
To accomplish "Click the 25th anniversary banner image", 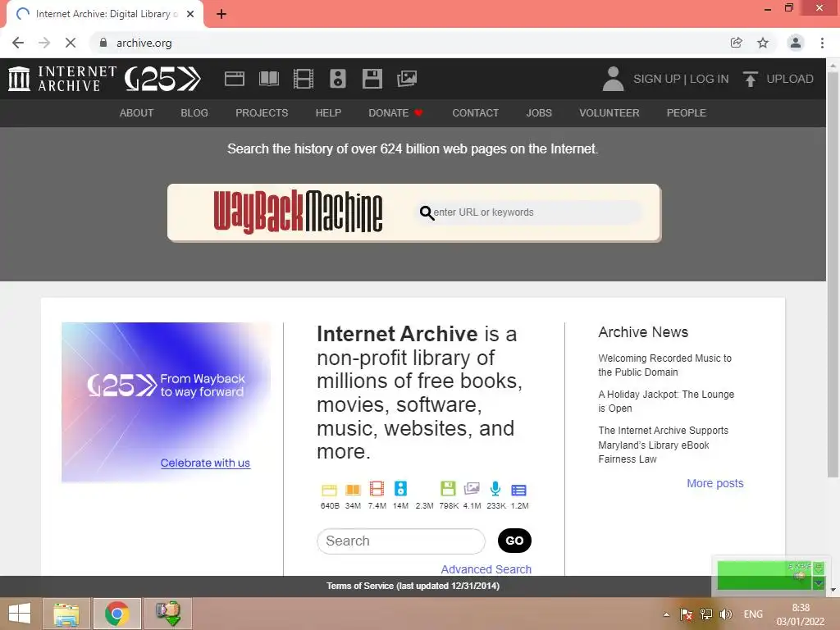I will [x=166, y=402].
